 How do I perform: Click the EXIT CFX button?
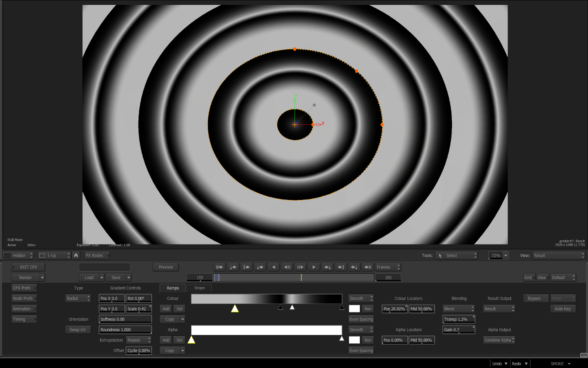(28, 267)
